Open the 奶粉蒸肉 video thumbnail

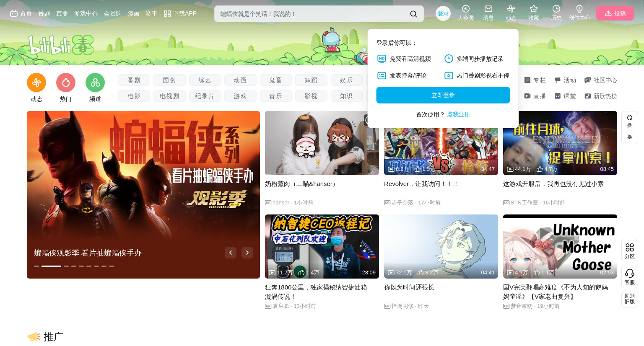click(x=322, y=143)
